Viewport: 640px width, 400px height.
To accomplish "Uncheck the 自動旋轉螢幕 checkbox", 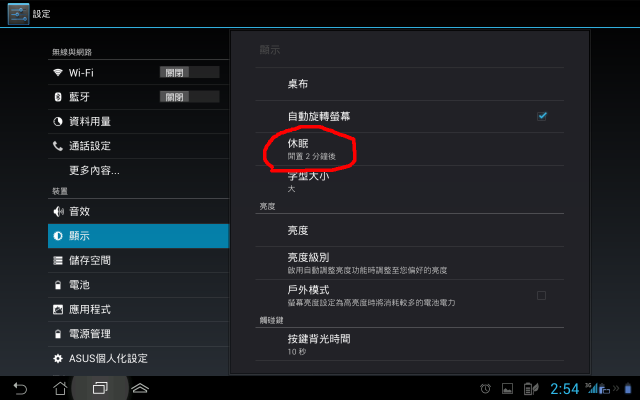I will click(542, 116).
